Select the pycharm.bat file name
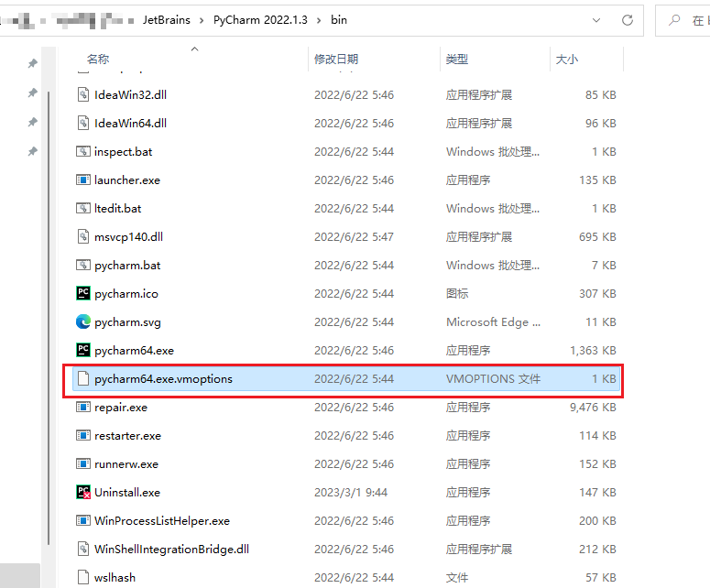Screen dimensions: 710x588 (x=127, y=266)
